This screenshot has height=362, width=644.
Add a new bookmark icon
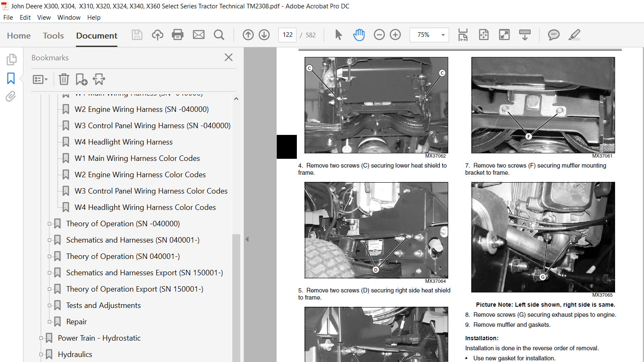tap(81, 79)
